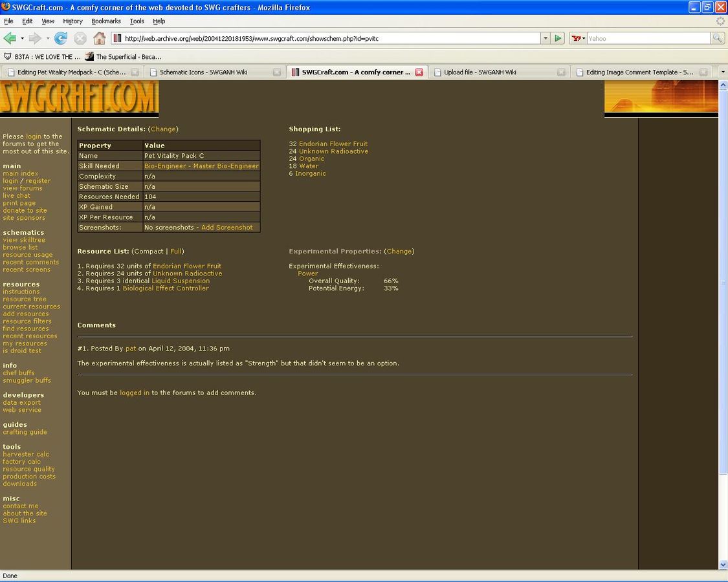Click inside the Yahoo search field

(x=647, y=38)
